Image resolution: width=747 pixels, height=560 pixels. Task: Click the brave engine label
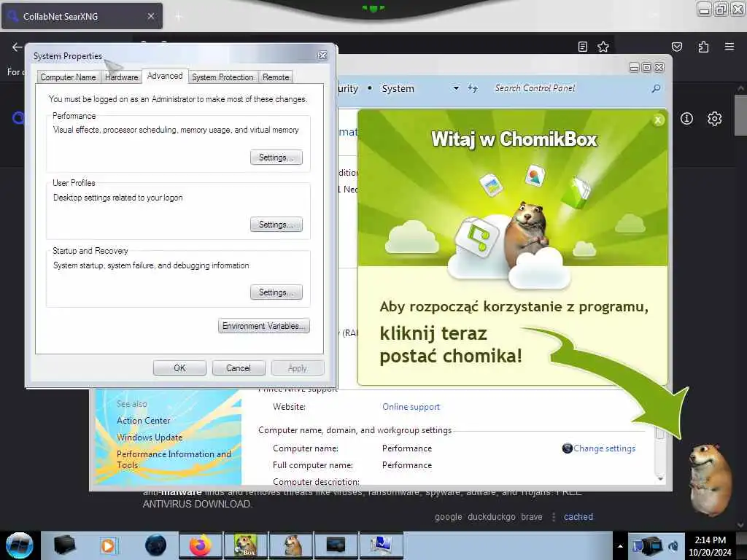pyautogui.click(x=532, y=517)
